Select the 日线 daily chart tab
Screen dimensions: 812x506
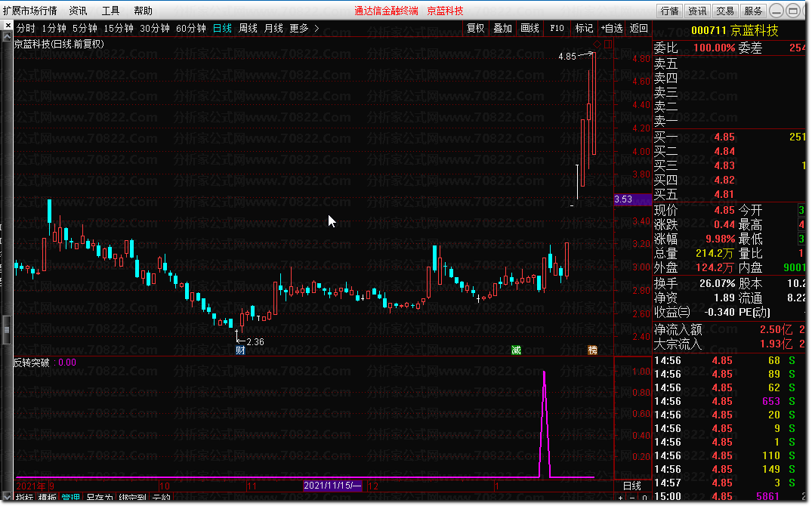[222, 28]
